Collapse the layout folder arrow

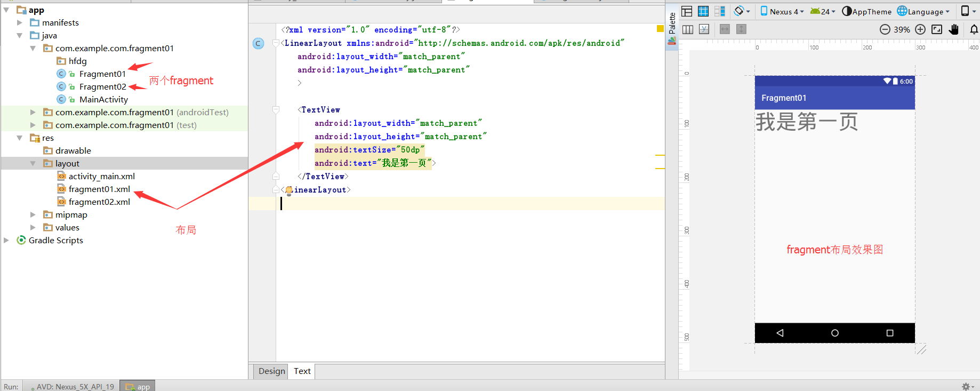click(33, 163)
